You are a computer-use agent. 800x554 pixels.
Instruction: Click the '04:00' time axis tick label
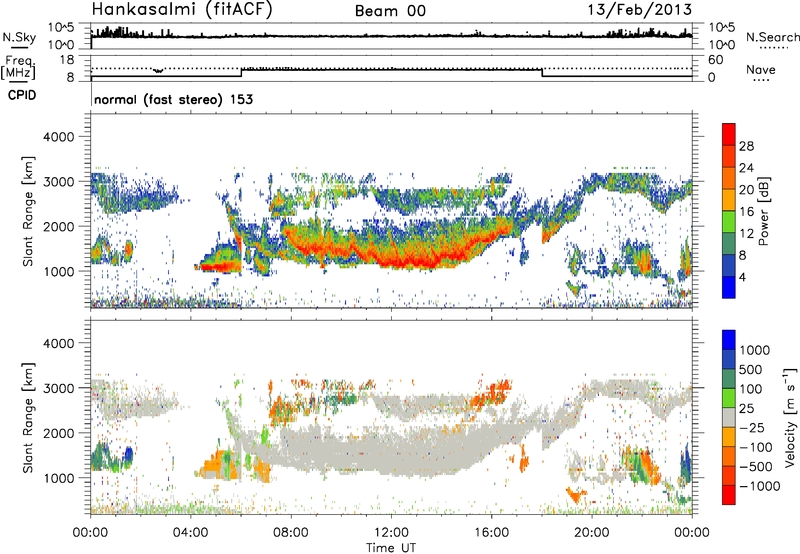pos(190,533)
